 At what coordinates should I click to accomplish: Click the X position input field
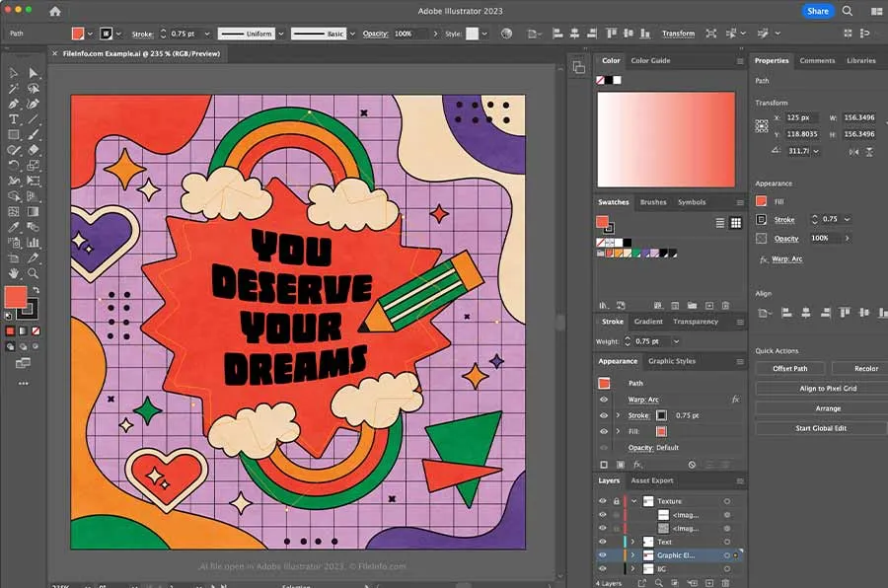tap(802, 118)
